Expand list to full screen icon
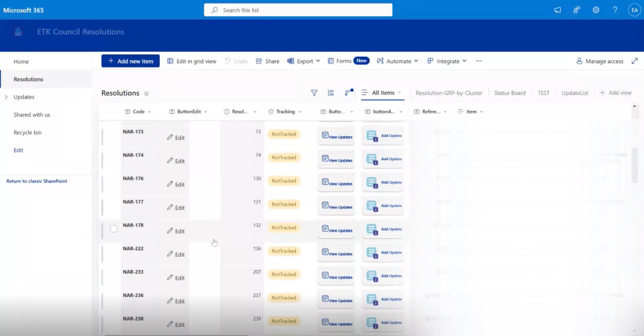The image size is (644, 336). tap(634, 61)
